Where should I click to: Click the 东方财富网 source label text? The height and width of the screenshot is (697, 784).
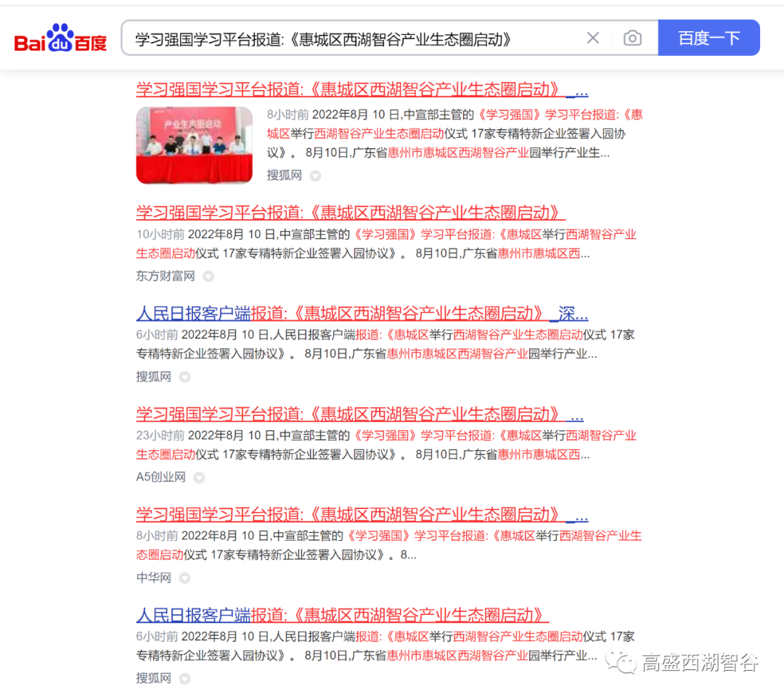[164, 276]
